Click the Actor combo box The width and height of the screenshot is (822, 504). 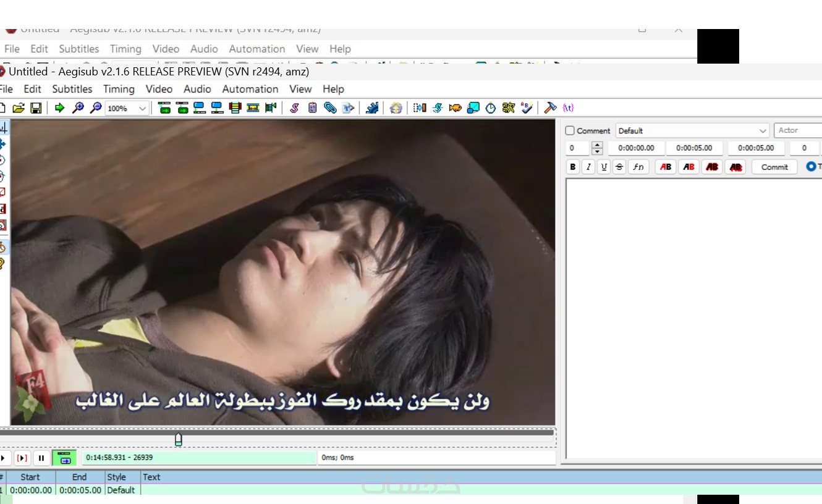point(798,130)
